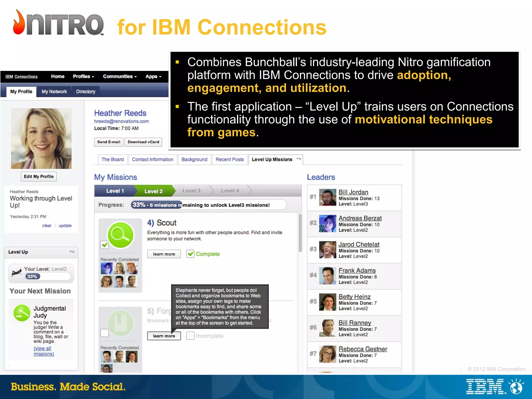
Task: Click the Download vCard button
Action: coord(143,142)
